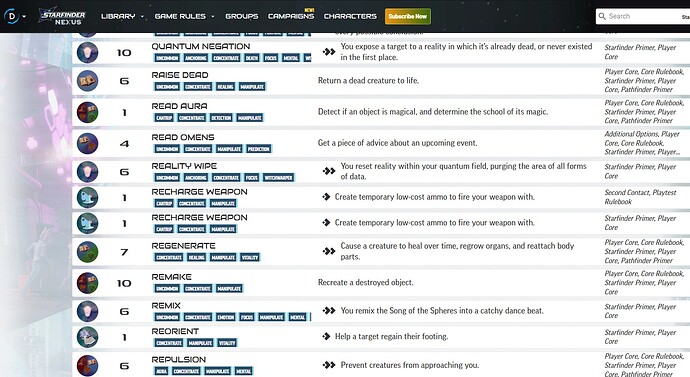Click the Death tag on Quantum Negation
690x377 pixels.
pyautogui.click(x=252, y=58)
